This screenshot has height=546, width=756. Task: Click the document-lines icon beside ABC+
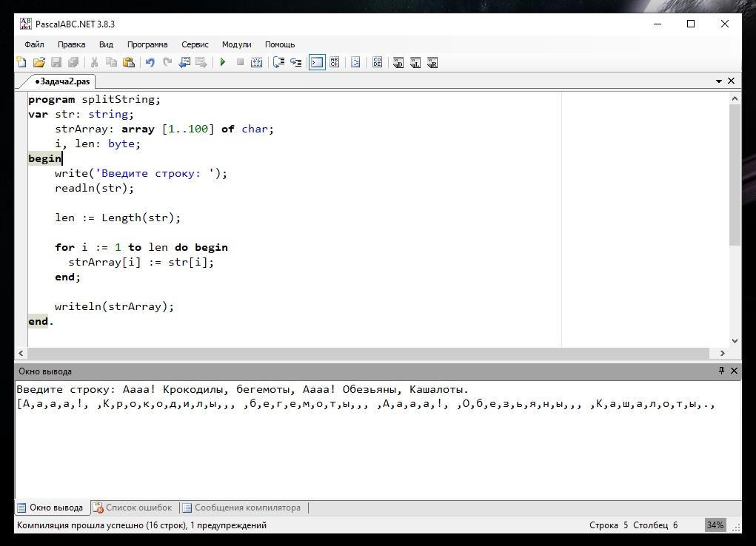pyautogui.click(x=356, y=63)
